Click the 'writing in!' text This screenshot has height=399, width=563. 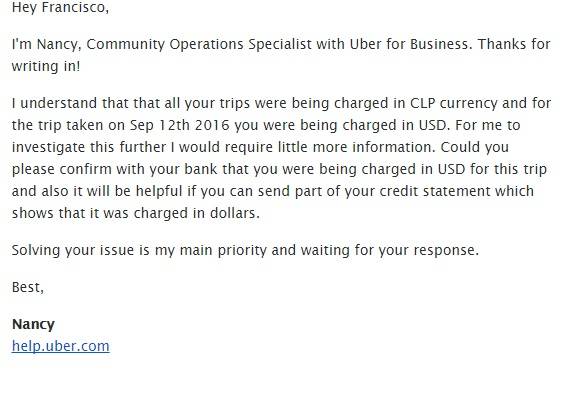point(46,66)
